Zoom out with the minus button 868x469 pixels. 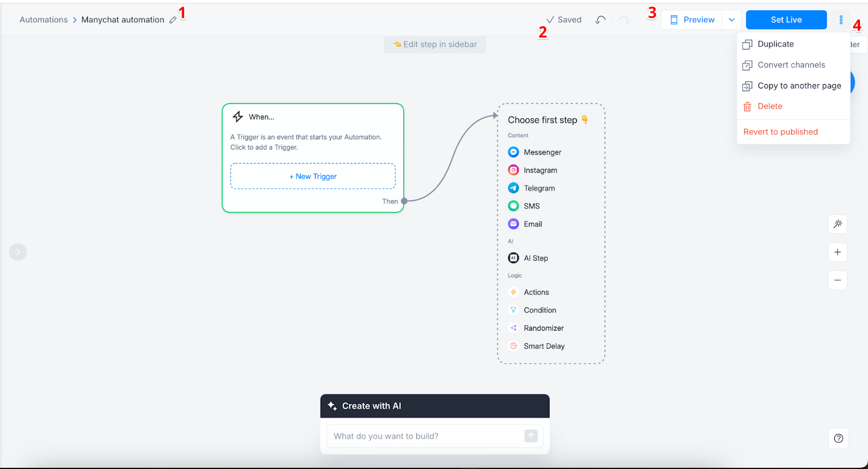point(838,280)
